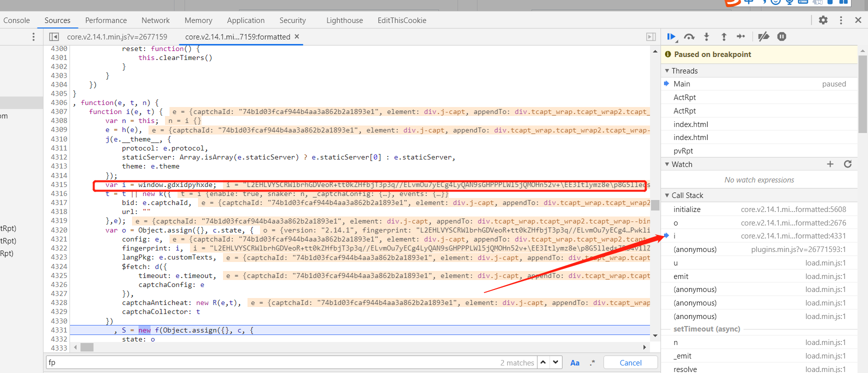Toggle pause on exceptions
The width and height of the screenshot is (868, 373).
click(782, 36)
